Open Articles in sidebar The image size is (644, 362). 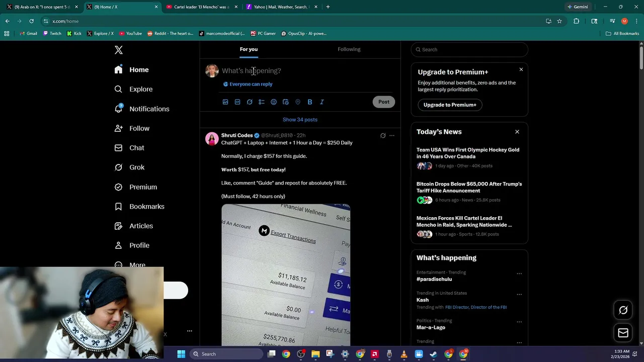134,226
